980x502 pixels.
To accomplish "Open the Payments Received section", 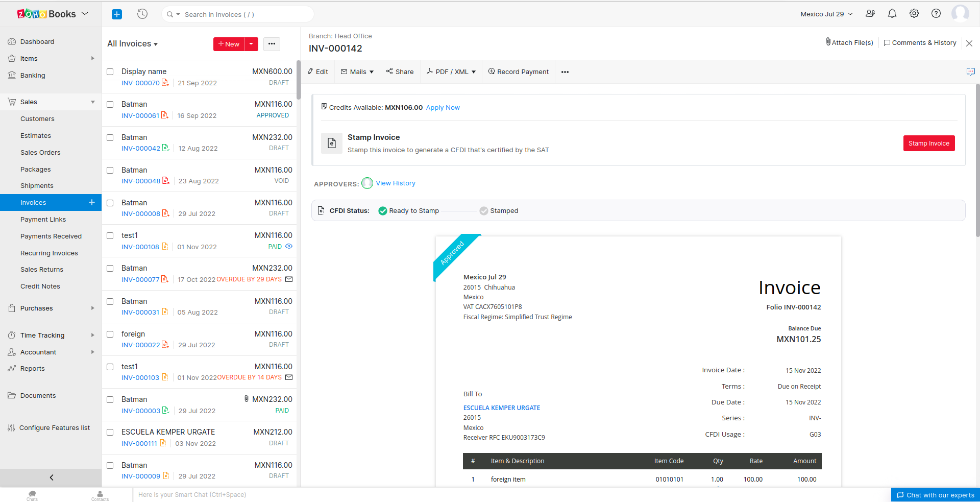I will (x=51, y=236).
